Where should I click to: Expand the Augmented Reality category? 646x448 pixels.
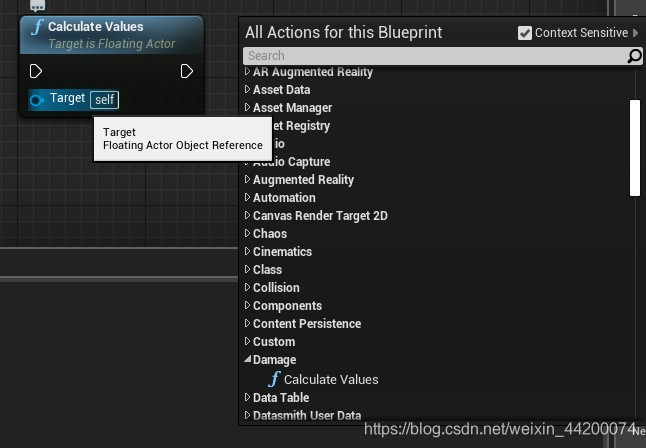pyautogui.click(x=247, y=179)
